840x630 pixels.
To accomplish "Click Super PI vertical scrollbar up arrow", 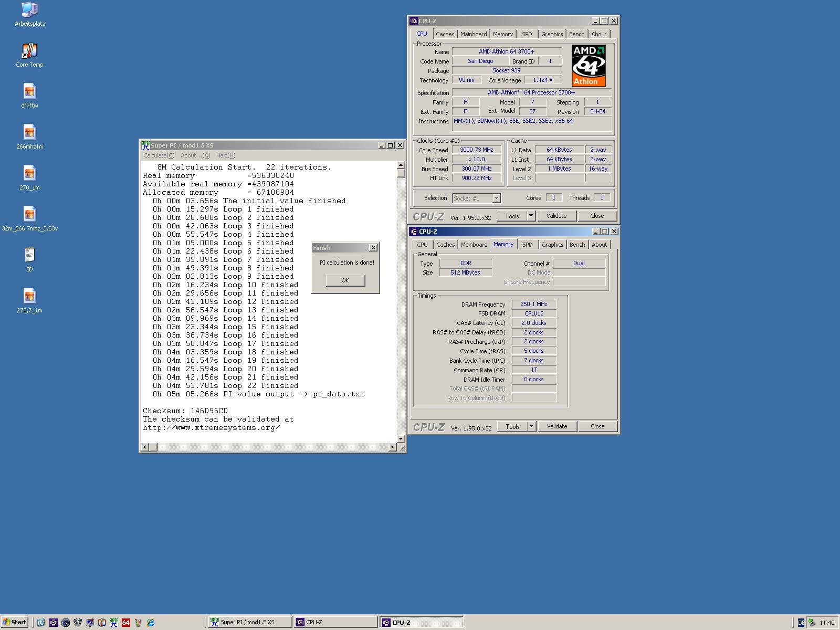I will tap(401, 165).
